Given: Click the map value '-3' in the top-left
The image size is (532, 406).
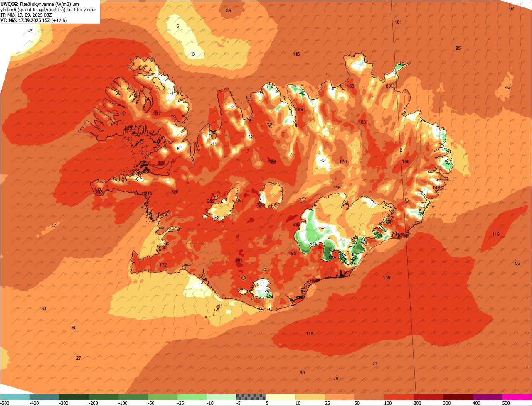Looking at the screenshot, I should (30, 31).
